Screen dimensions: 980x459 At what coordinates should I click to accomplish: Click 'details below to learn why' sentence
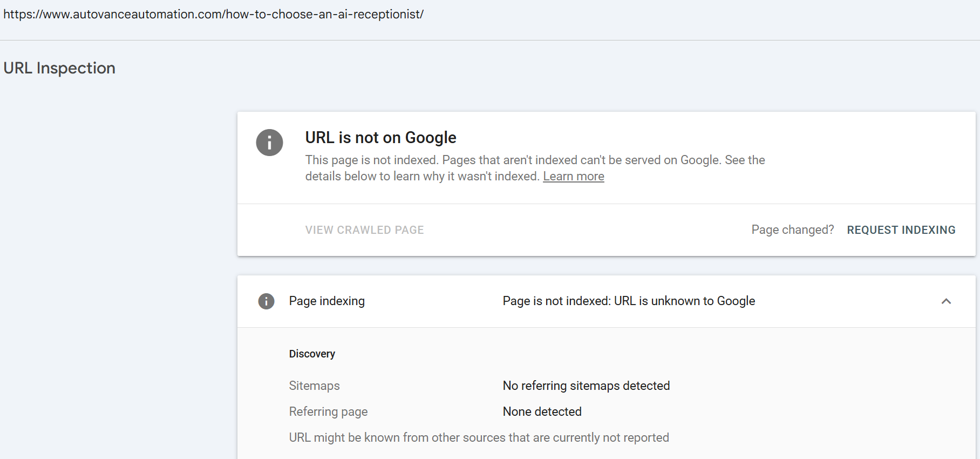click(x=422, y=177)
